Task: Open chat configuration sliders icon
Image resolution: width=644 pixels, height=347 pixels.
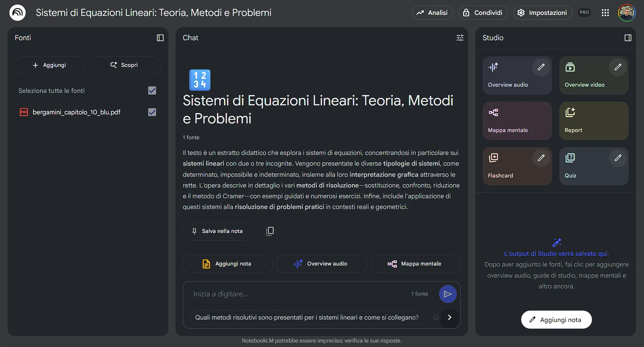Action: 460,38
